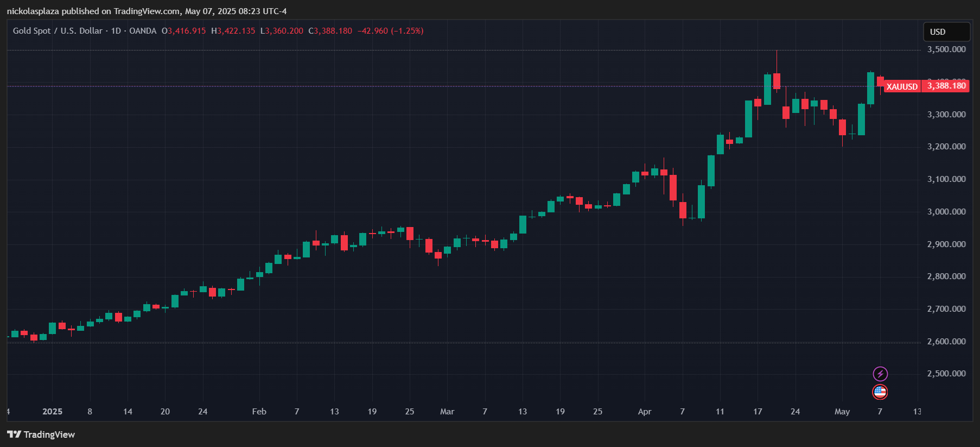This screenshot has height=447, width=980.
Task: Click the May label on time axis
Action: tap(842, 412)
